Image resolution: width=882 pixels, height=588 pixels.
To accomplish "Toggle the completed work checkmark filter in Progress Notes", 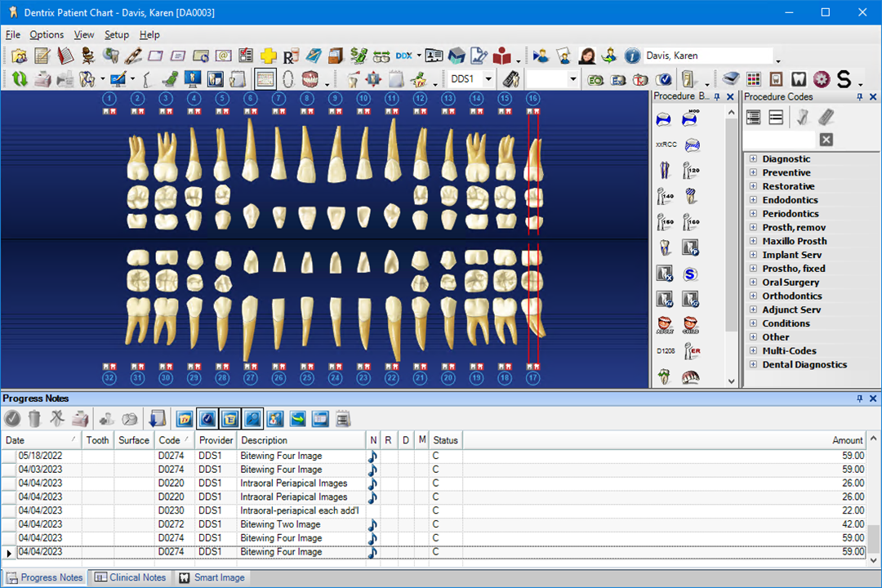I will pyautogui.click(x=207, y=419).
